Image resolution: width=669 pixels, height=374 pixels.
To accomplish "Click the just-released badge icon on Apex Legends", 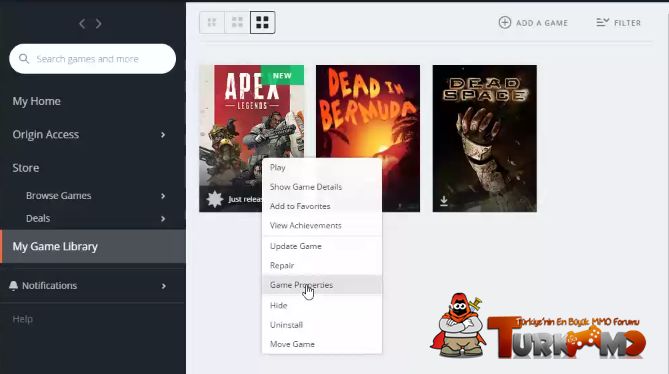I will (215, 199).
